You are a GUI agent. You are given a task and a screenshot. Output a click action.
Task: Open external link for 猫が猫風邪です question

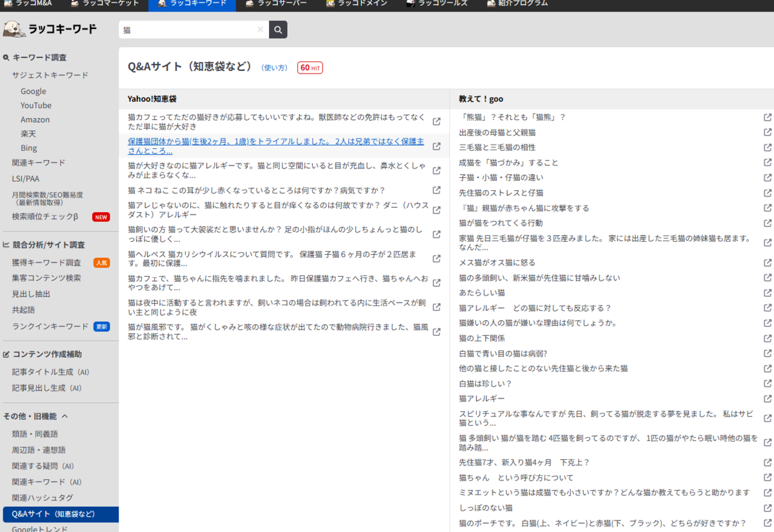coord(437,332)
